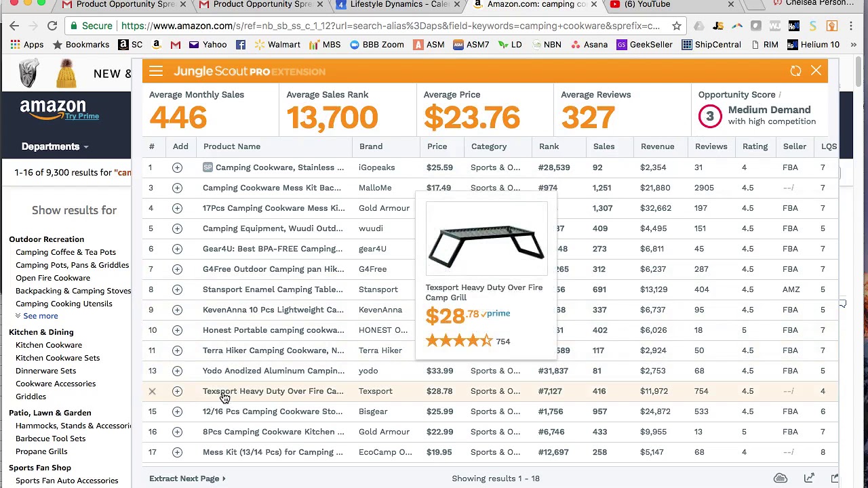Click the browser address bar URL
Screen dimensions: 868x488
(x=390, y=26)
